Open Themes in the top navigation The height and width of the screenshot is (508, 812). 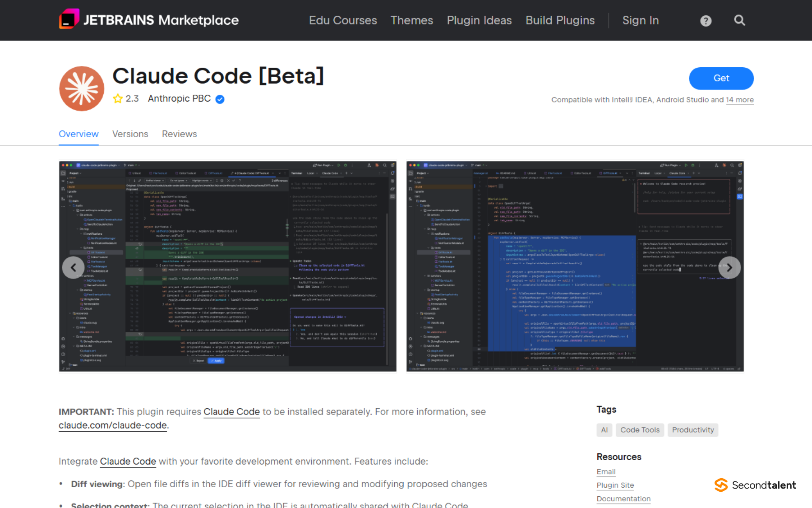(x=412, y=20)
